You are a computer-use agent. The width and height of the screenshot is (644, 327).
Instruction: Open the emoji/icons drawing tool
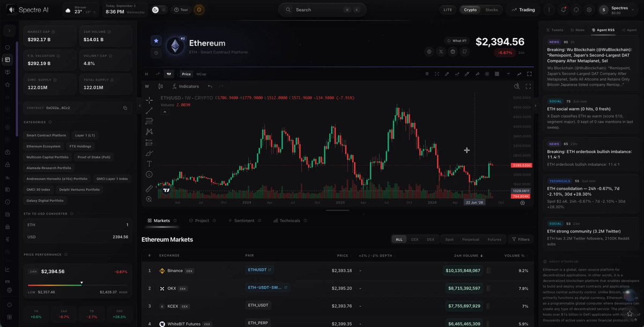point(149,174)
